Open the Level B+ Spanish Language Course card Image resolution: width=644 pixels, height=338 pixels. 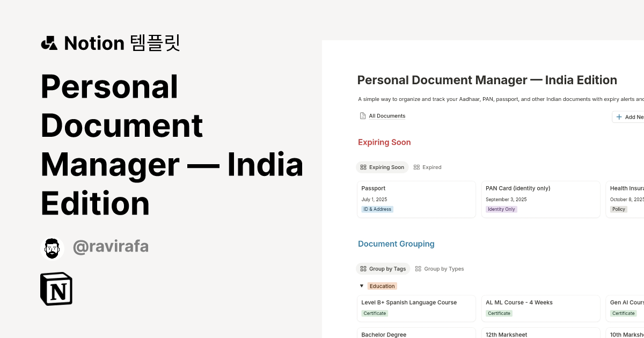tap(416, 308)
